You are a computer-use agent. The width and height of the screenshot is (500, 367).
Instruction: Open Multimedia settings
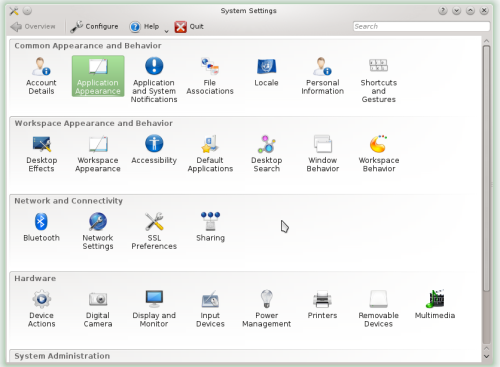coord(435,305)
